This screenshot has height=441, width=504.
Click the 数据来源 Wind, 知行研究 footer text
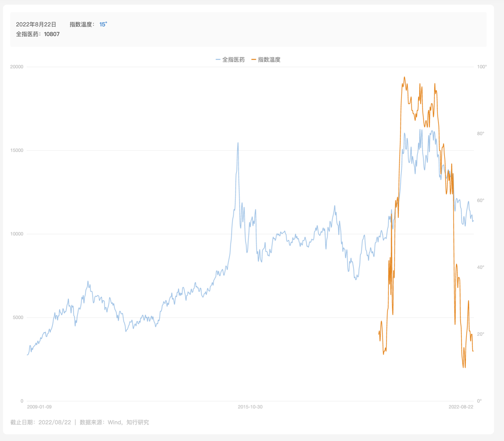[114, 422]
